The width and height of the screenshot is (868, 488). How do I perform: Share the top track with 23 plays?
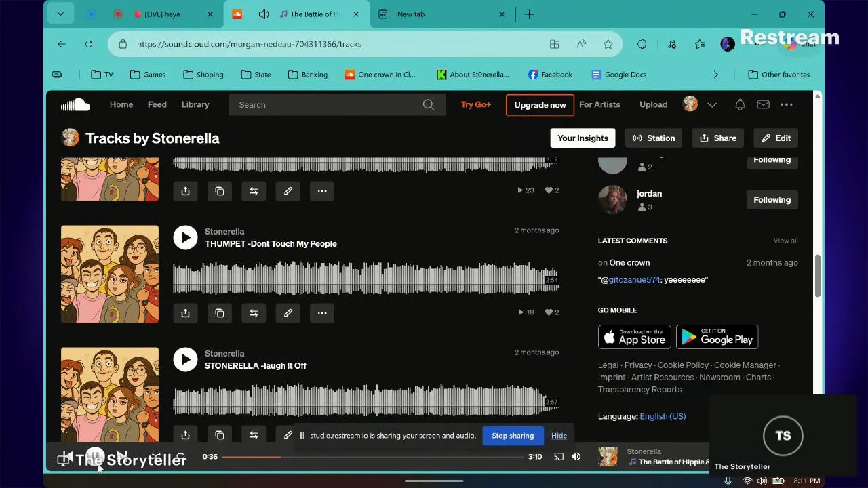185,191
